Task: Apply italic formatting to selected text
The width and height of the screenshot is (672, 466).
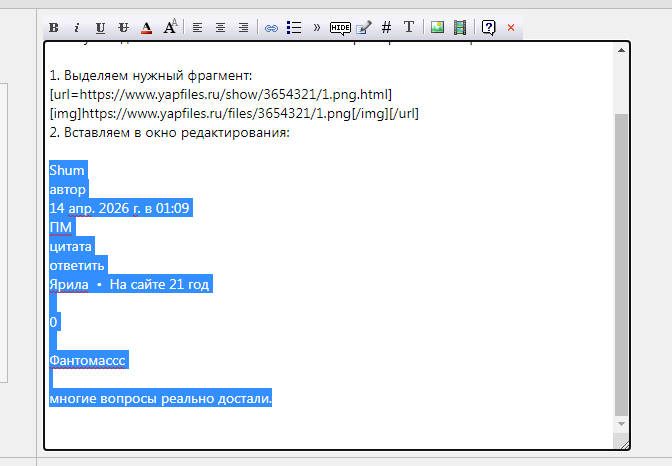Action: (x=77, y=28)
